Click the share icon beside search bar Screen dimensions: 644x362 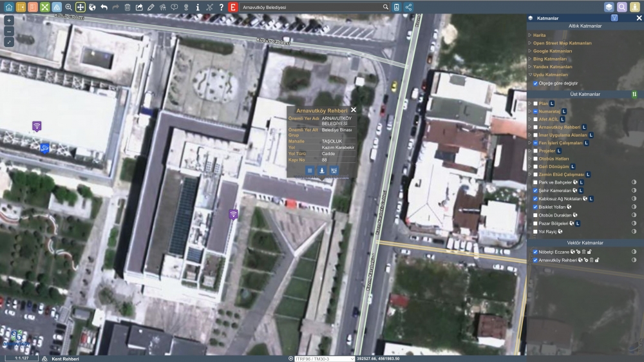409,7
